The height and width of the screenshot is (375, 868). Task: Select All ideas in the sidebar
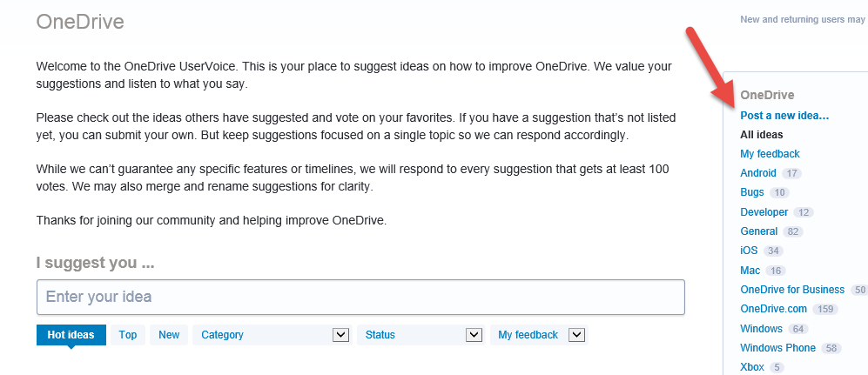pyautogui.click(x=762, y=135)
